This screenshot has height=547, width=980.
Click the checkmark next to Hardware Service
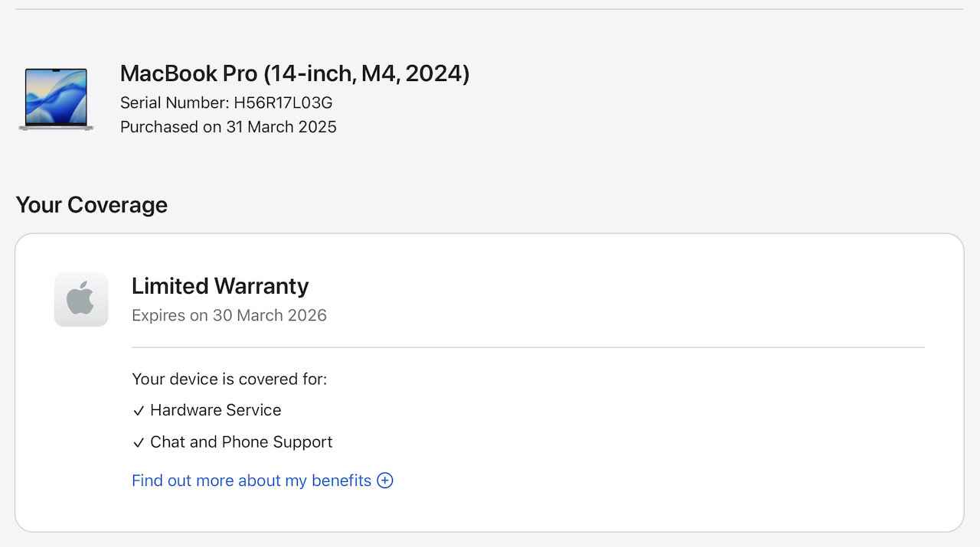tap(139, 411)
